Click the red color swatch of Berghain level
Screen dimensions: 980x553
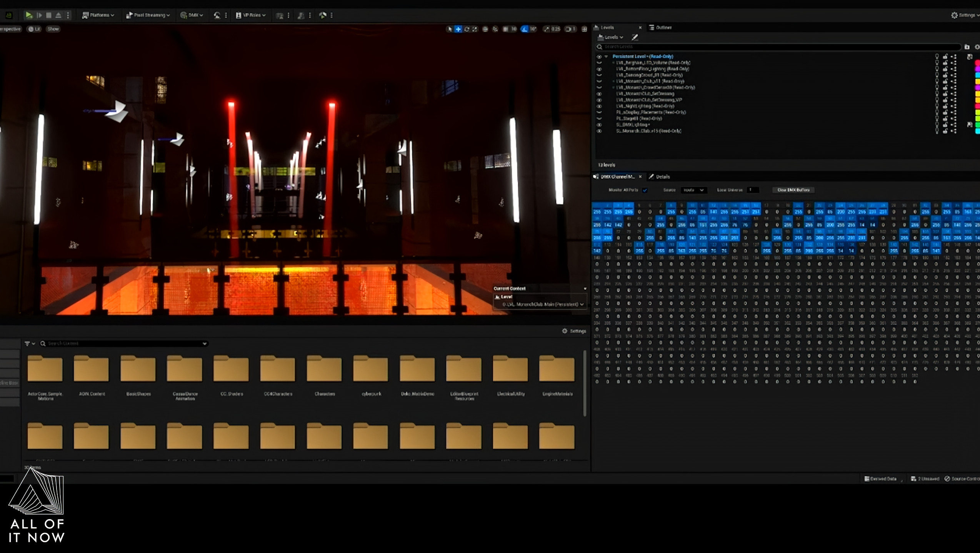pos(977,63)
